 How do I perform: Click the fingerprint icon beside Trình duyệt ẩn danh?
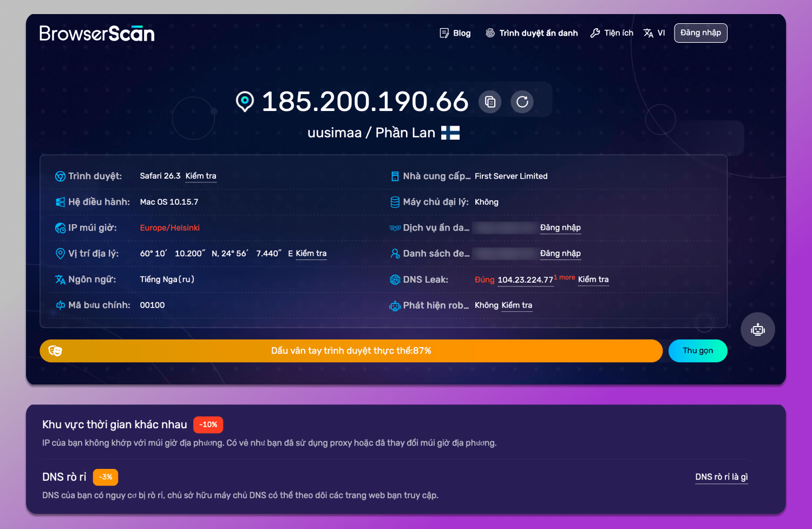[490, 32]
